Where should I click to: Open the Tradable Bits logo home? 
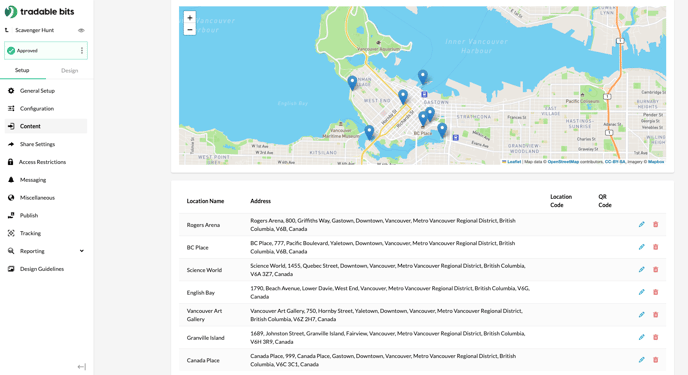[39, 12]
